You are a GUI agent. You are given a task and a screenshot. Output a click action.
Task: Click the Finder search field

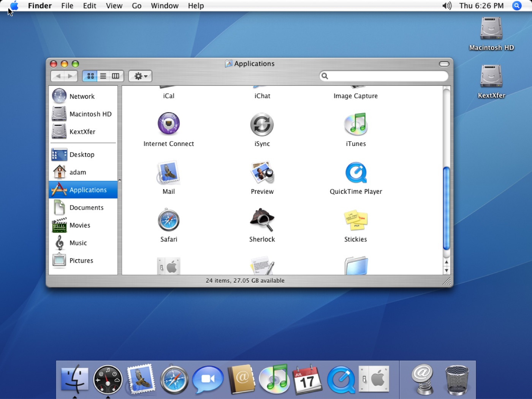pyautogui.click(x=384, y=76)
